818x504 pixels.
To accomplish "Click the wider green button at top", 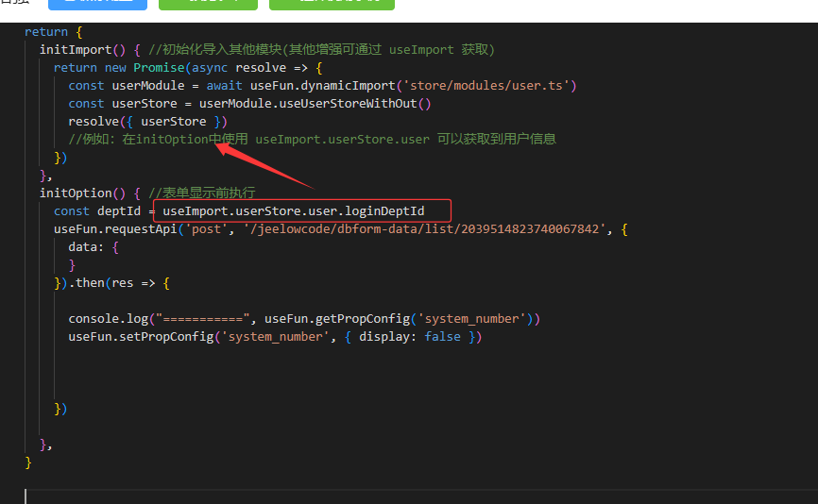I will pyautogui.click(x=331, y=4).
